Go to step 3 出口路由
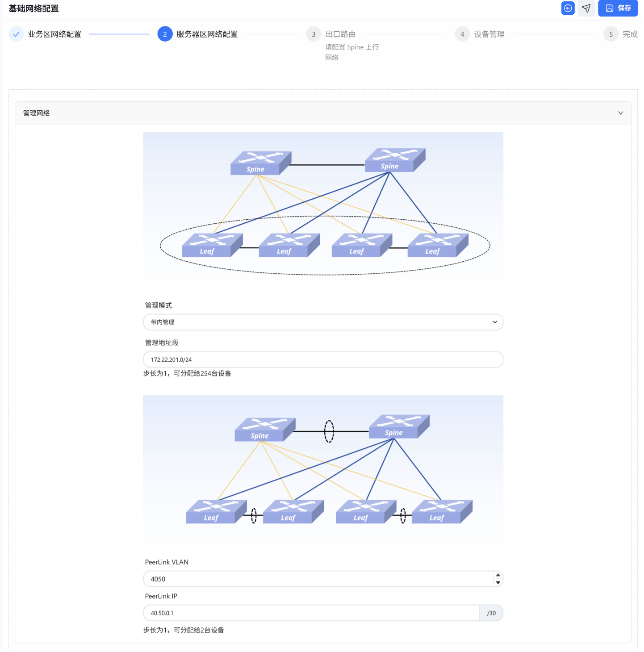 point(314,34)
